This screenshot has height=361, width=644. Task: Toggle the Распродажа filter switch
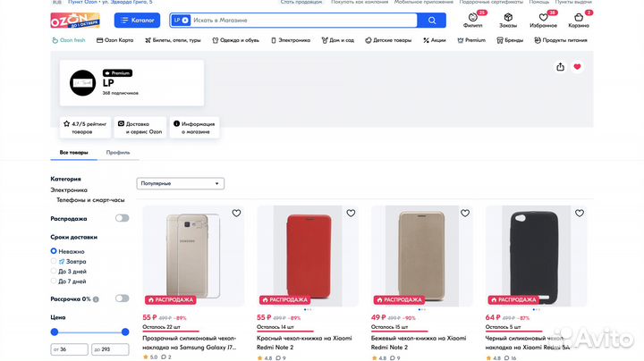122,218
